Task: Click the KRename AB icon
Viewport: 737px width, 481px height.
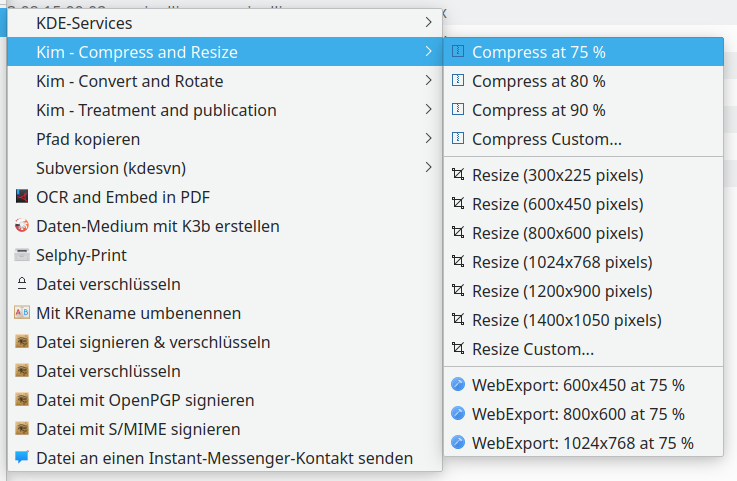Action: coord(22,313)
